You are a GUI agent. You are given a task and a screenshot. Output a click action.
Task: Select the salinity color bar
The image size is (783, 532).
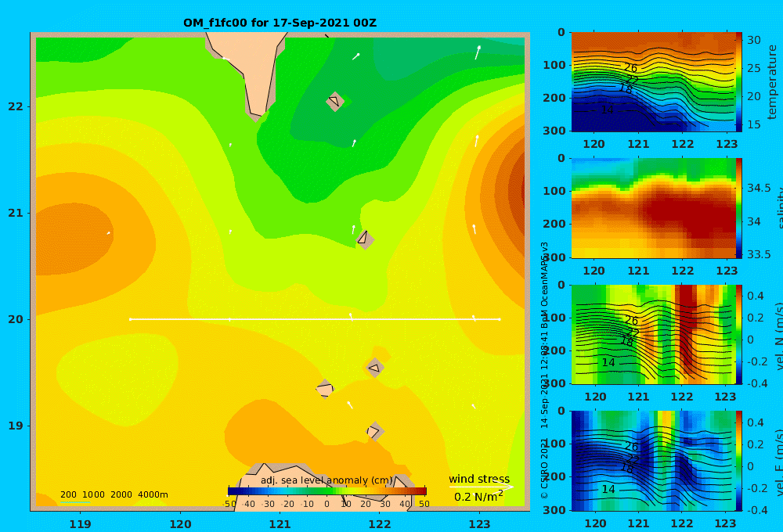coord(739,208)
